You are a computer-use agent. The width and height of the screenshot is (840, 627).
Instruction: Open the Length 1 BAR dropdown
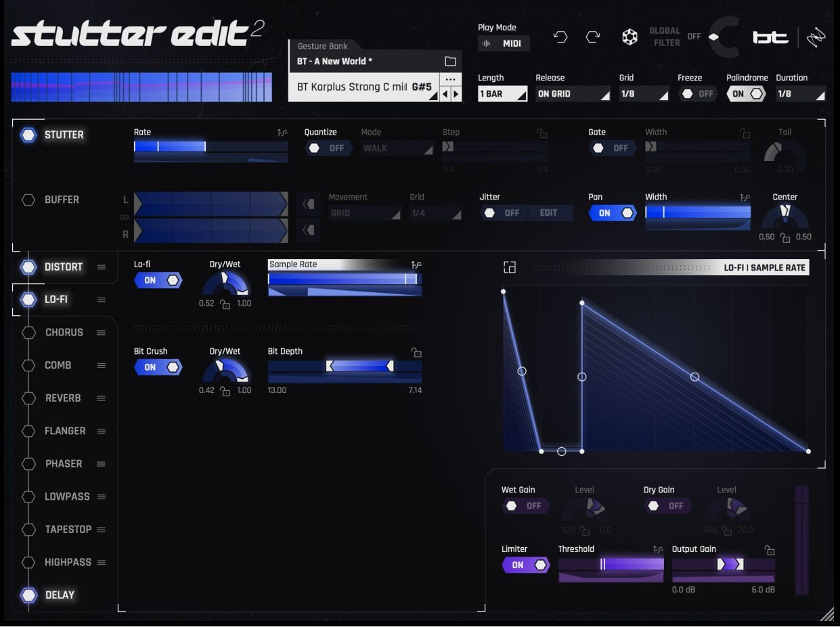pos(502,94)
